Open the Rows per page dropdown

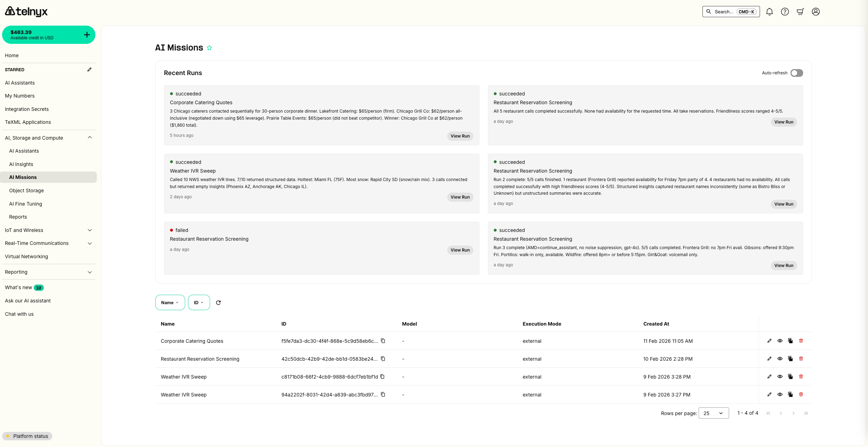(713, 413)
